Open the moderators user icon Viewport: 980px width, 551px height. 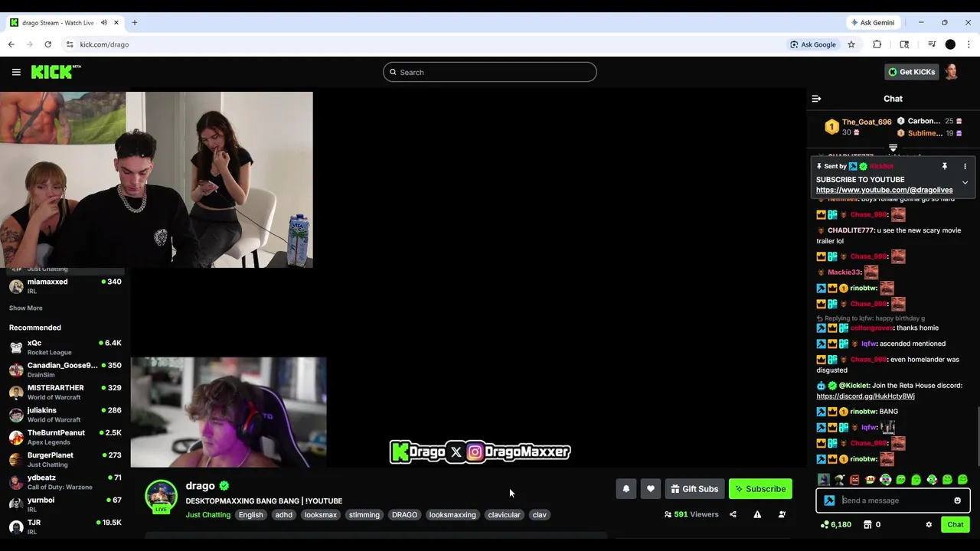click(782, 514)
